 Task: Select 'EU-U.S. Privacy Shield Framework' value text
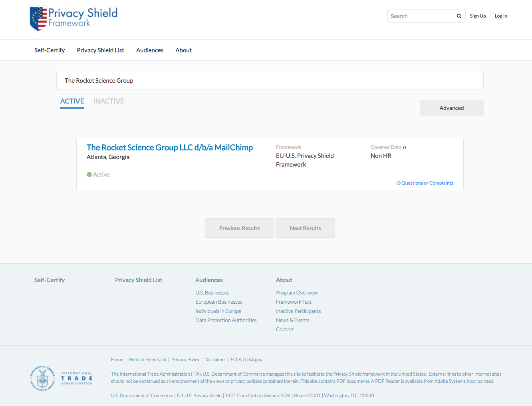(x=305, y=160)
